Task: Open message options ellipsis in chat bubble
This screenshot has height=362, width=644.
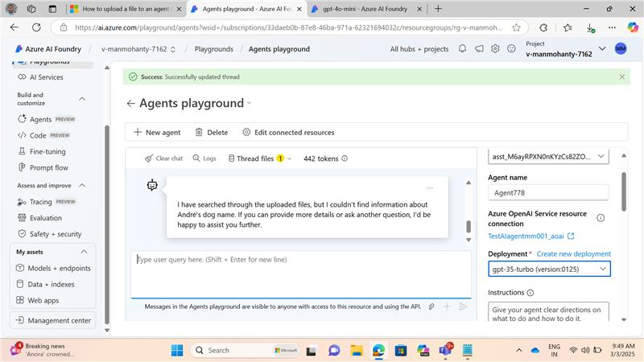Action: [x=430, y=188]
